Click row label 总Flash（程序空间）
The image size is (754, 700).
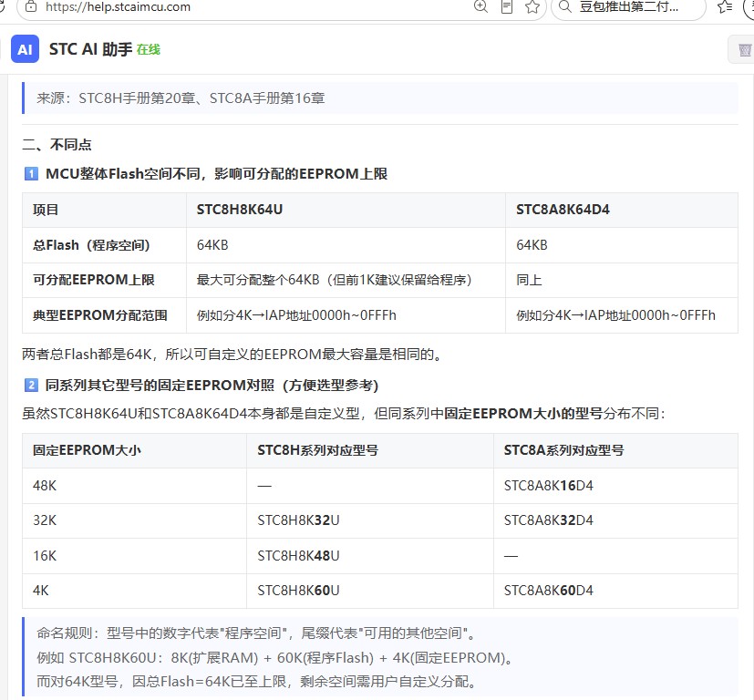click(x=91, y=245)
